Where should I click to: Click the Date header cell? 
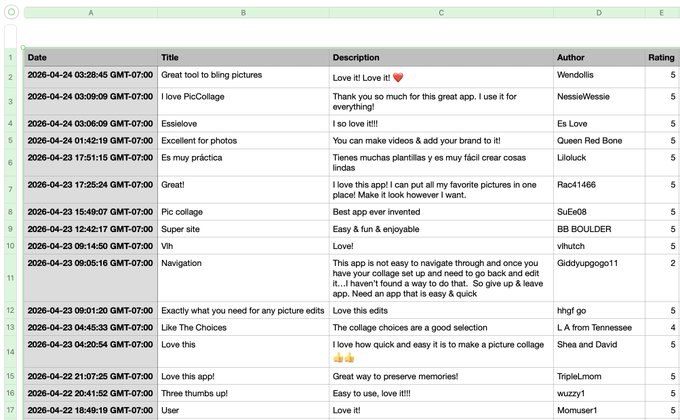pos(91,57)
